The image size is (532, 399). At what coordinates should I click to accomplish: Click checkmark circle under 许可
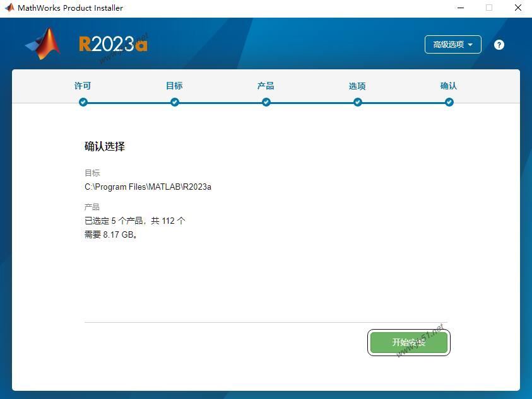[x=83, y=102]
